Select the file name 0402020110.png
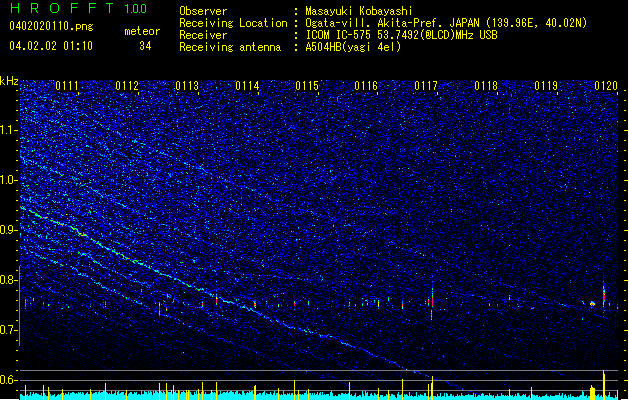Image resolution: width=629 pixels, height=400 pixels. tap(51, 26)
